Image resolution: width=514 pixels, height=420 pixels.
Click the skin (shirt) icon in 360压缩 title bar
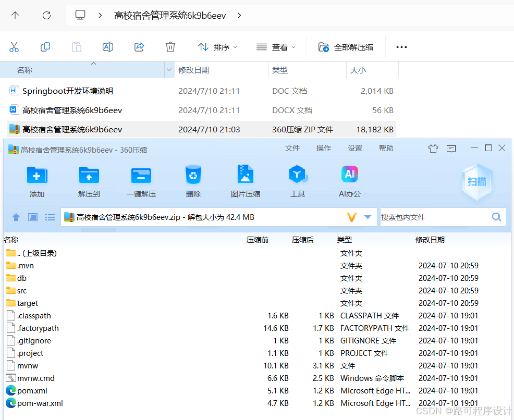tap(433, 149)
